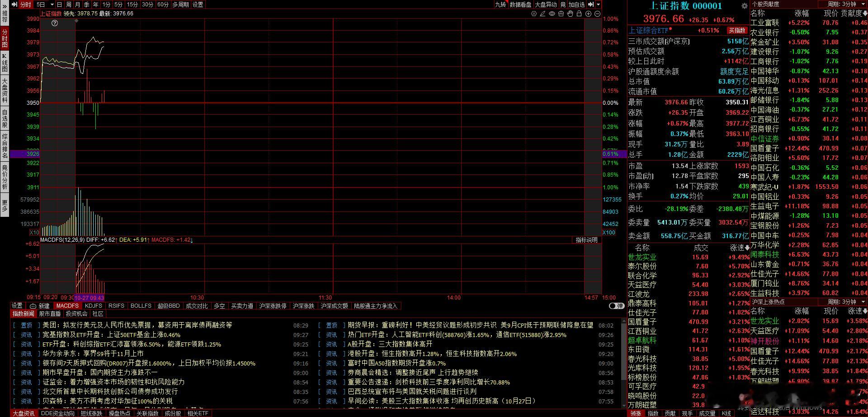The width and height of the screenshot is (868, 417).
Task: Select the 15分 period tab
Action: [132, 5]
